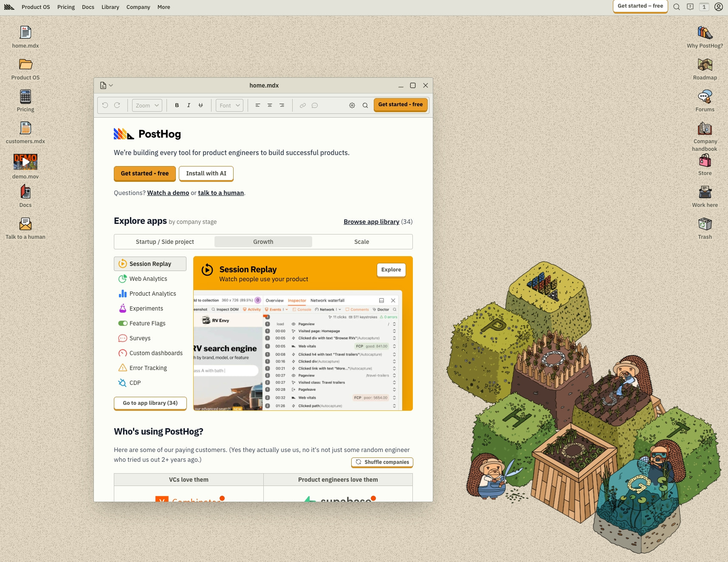Open user account icon in top bar
The height and width of the screenshot is (562, 728).
point(719,7)
